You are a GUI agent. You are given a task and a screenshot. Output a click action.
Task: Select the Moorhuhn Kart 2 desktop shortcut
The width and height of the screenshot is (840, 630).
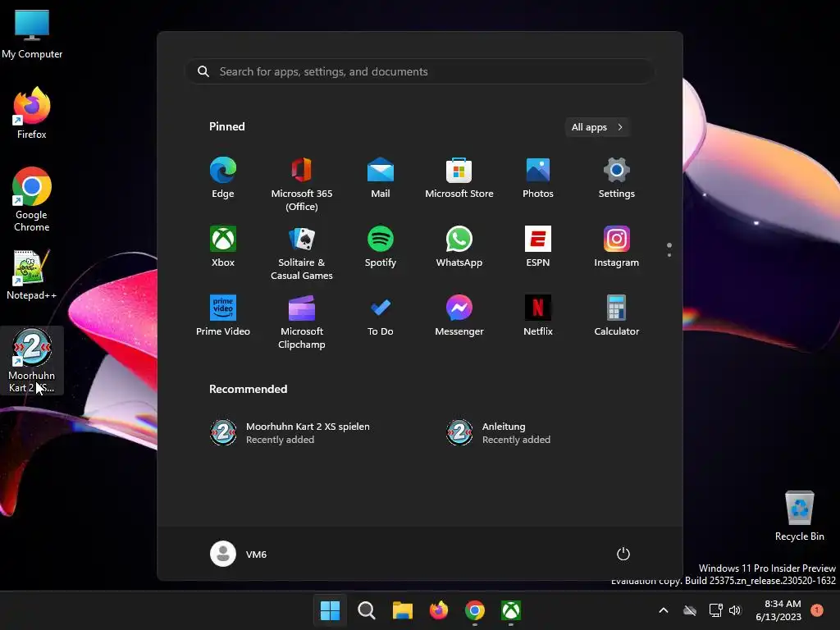(x=32, y=360)
